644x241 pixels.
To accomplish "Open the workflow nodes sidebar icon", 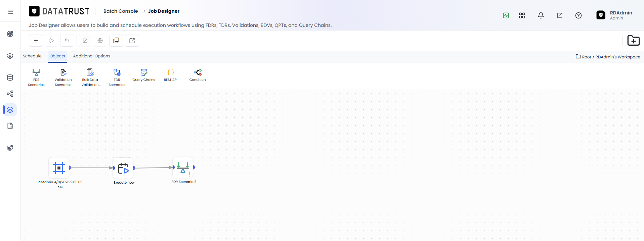I will pos(10,94).
